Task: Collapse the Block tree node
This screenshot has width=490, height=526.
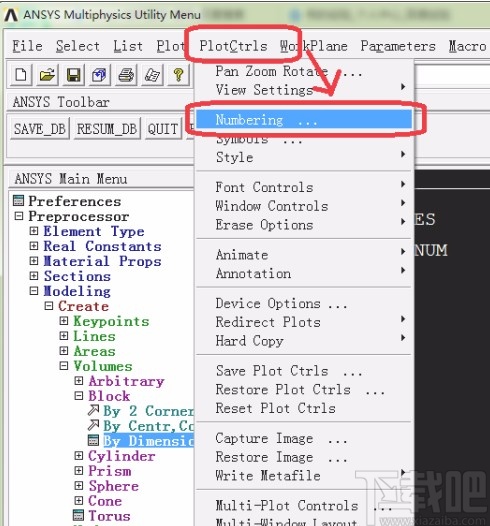Action: 78,396
